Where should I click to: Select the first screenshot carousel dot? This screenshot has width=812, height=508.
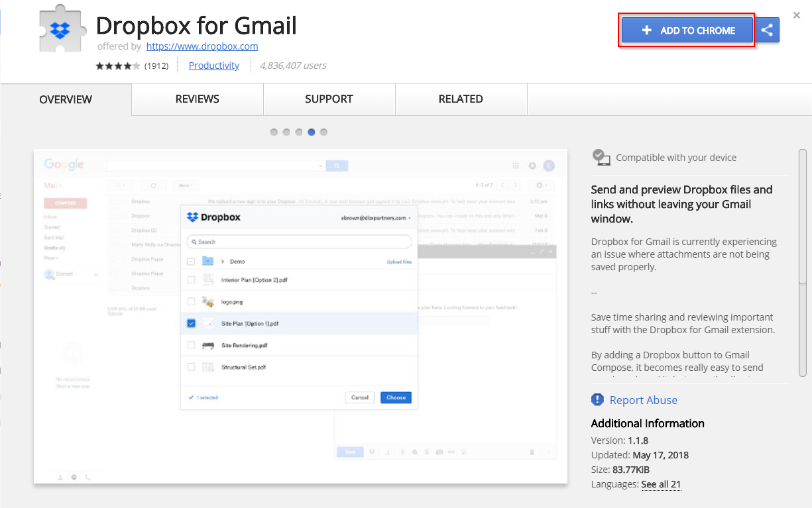click(x=274, y=132)
